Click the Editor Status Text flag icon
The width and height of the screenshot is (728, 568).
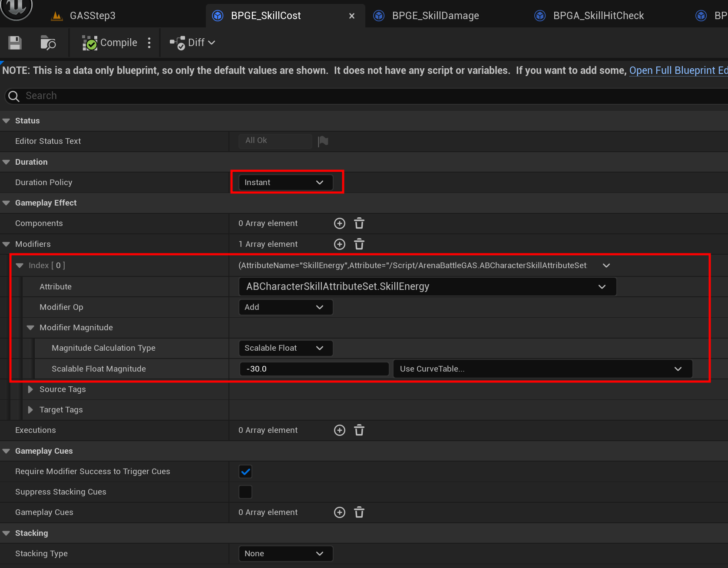pyautogui.click(x=323, y=141)
